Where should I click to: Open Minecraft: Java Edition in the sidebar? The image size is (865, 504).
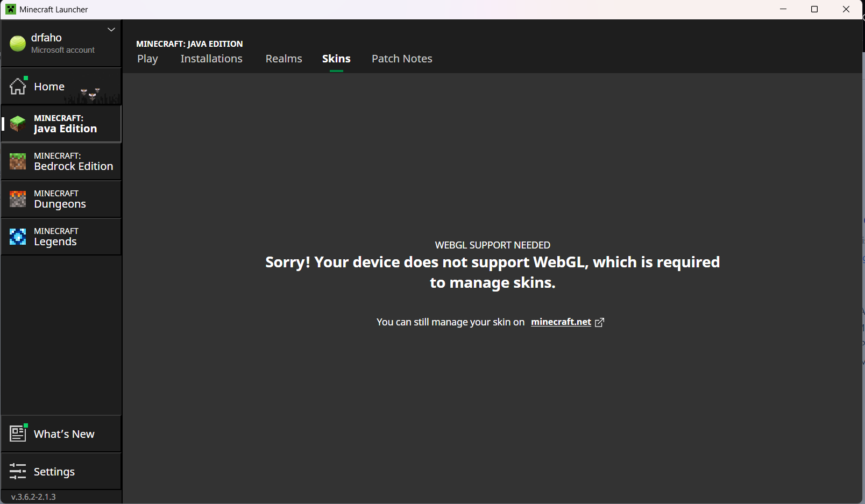pos(61,124)
